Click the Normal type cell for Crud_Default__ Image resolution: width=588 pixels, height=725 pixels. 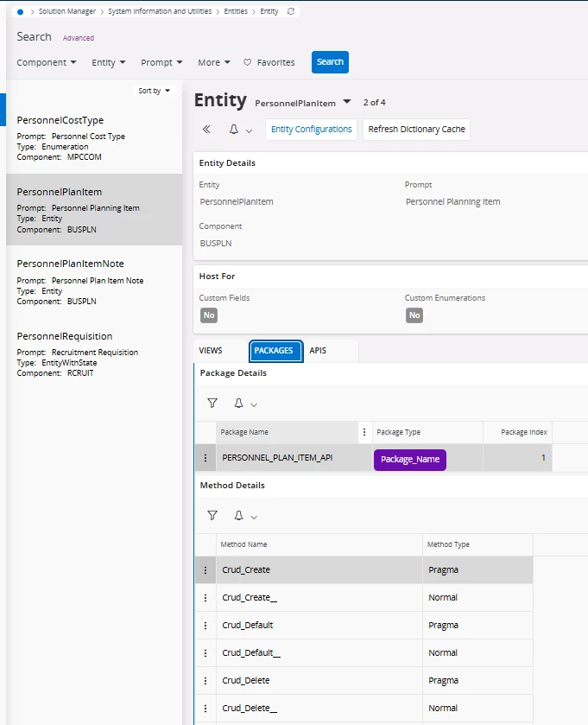coord(477,653)
